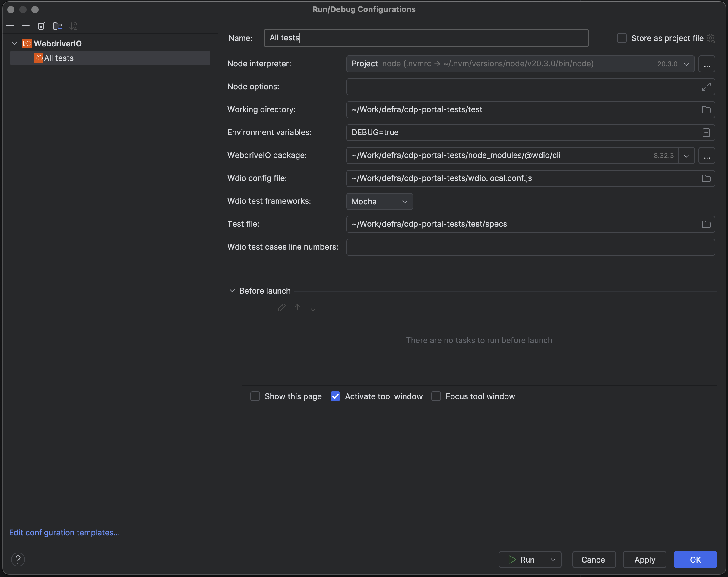This screenshot has height=577, width=728.
Task: Browse for WebdriverIO package with ellipsis button
Action: click(707, 156)
